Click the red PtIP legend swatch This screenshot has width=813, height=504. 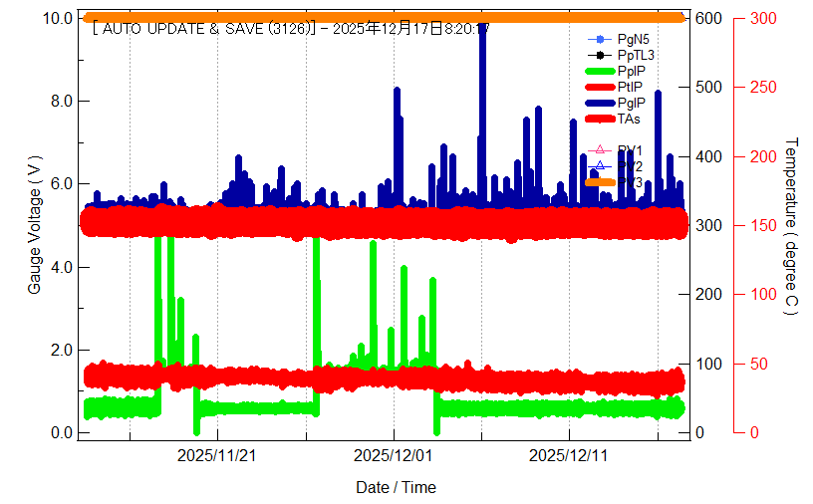click(x=600, y=88)
